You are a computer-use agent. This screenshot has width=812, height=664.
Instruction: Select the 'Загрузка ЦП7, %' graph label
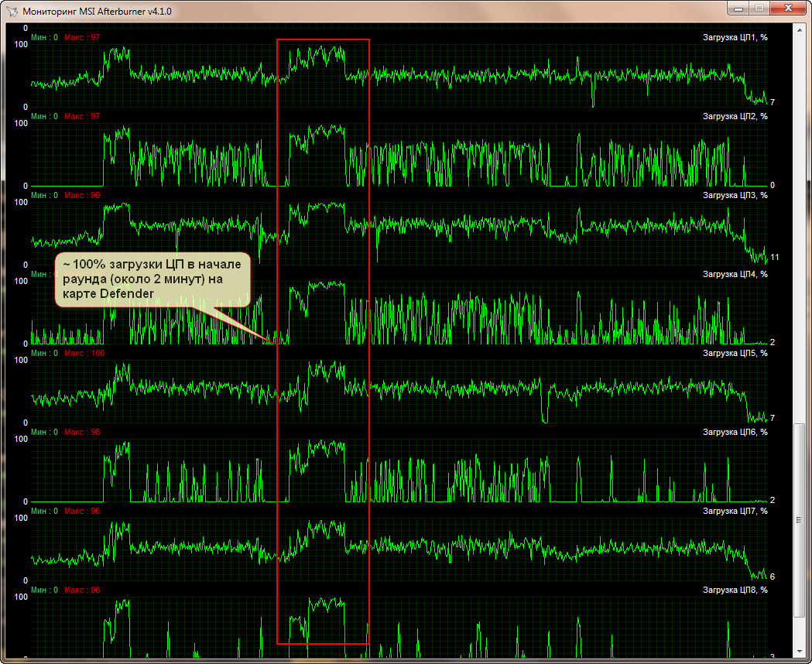[735, 511]
